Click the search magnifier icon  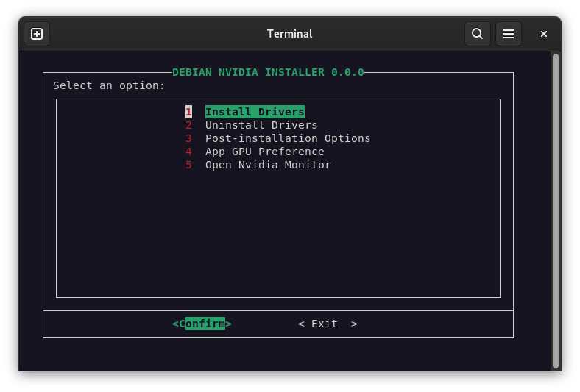(x=477, y=34)
